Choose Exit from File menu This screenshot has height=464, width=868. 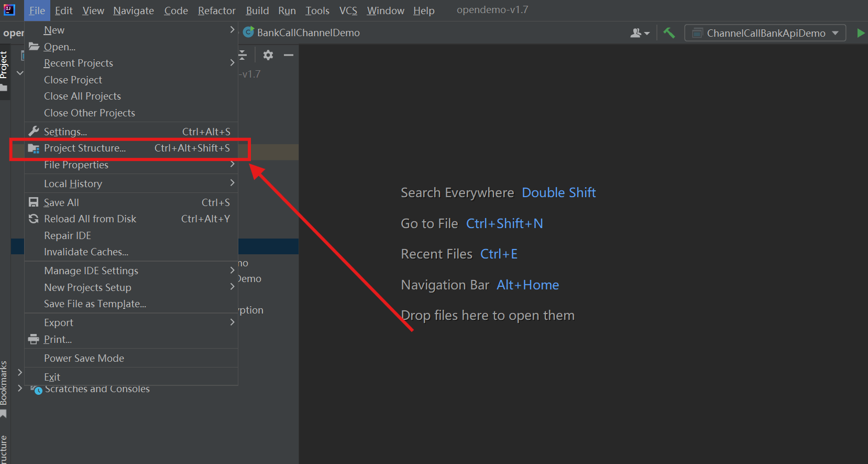click(131, 377)
